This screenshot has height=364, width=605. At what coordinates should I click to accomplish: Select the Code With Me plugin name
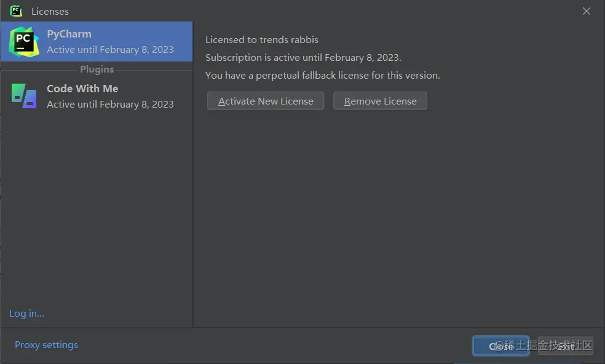point(82,89)
